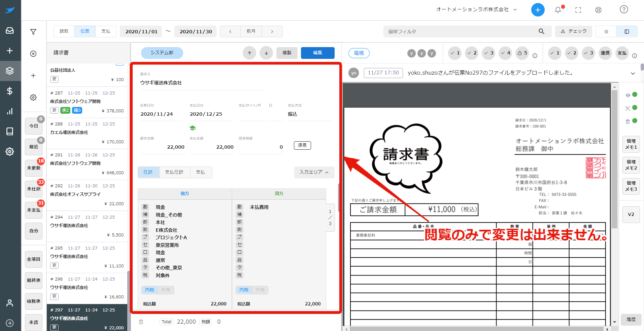644x331 pixels.
Task: Open the user profile icon in dark sidebar
Action: [10, 303]
